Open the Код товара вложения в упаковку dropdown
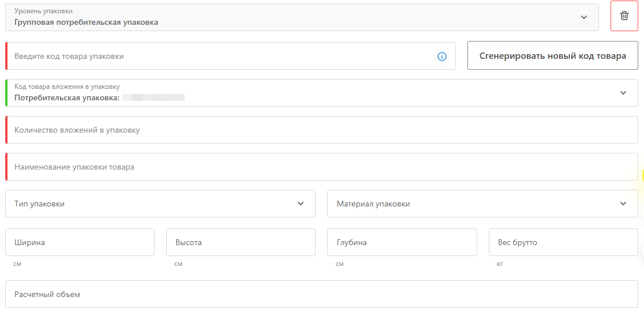 (321, 93)
